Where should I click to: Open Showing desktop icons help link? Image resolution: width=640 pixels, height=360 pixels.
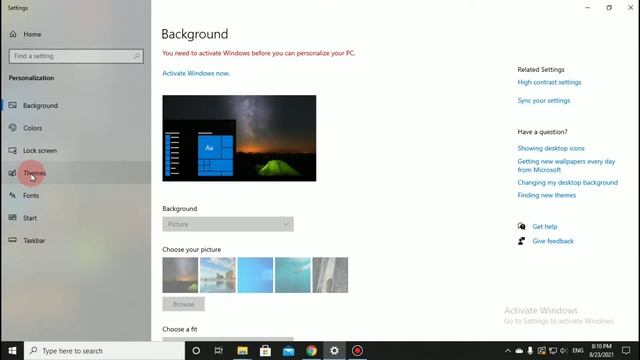click(x=551, y=148)
